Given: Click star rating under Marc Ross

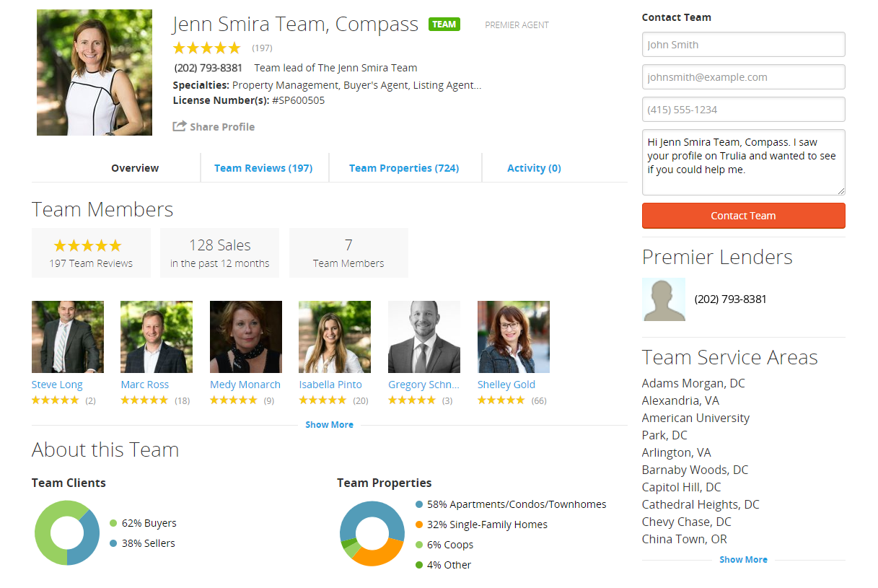Looking at the screenshot, I should 144,400.
